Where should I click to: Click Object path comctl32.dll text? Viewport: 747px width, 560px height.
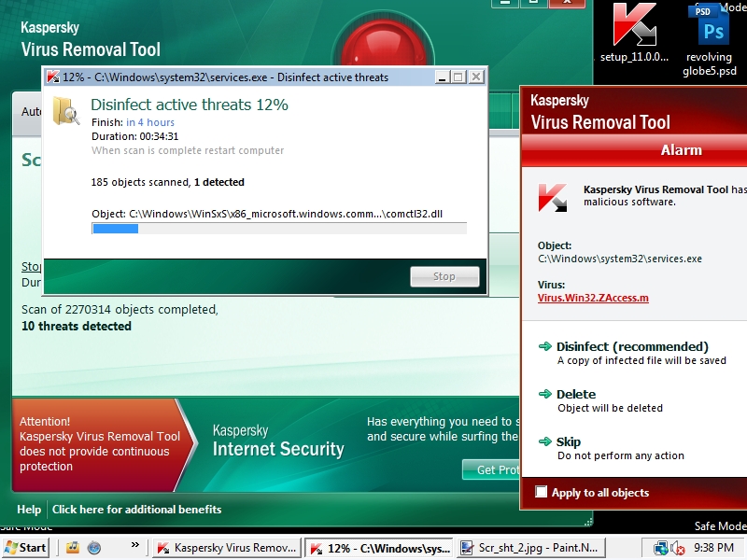coord(267,214)
